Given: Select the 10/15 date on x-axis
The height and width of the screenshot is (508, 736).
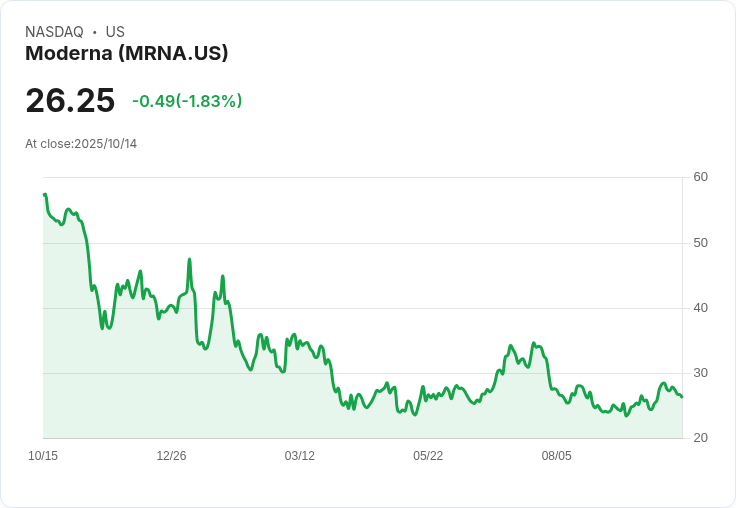Looking at the screenshot, I should pos(43,456).
